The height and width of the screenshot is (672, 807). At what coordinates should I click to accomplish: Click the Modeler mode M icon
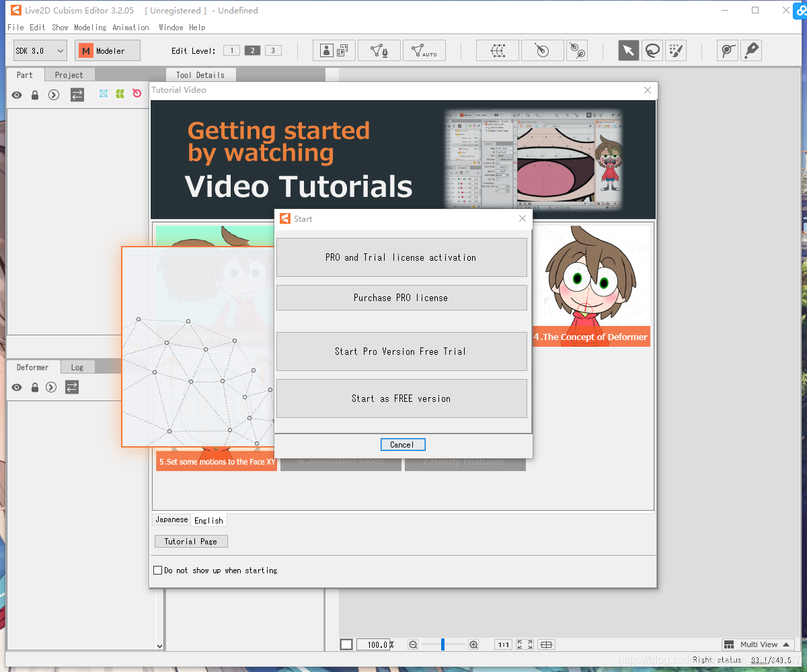tap(86, 50)
